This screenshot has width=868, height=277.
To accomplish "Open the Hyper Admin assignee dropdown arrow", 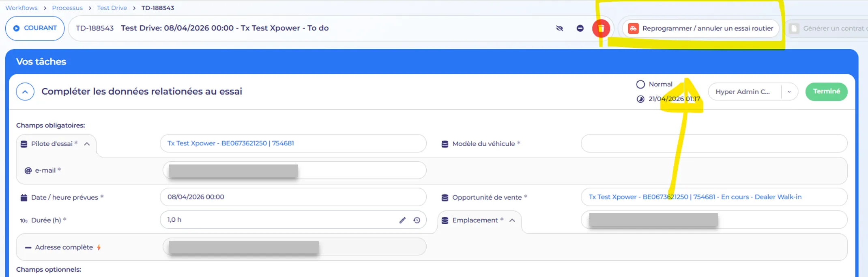I will tap(789, 92).
